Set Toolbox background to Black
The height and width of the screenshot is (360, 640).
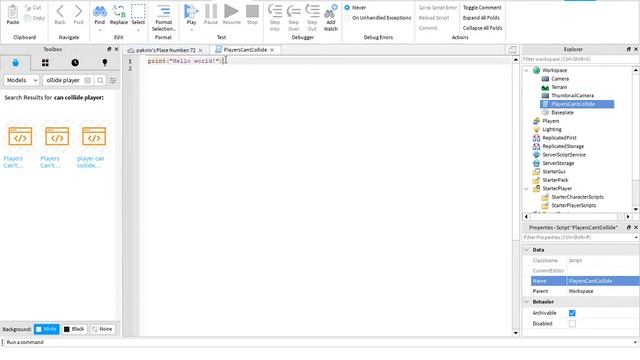pyautogui.click(x=74, y=329)
